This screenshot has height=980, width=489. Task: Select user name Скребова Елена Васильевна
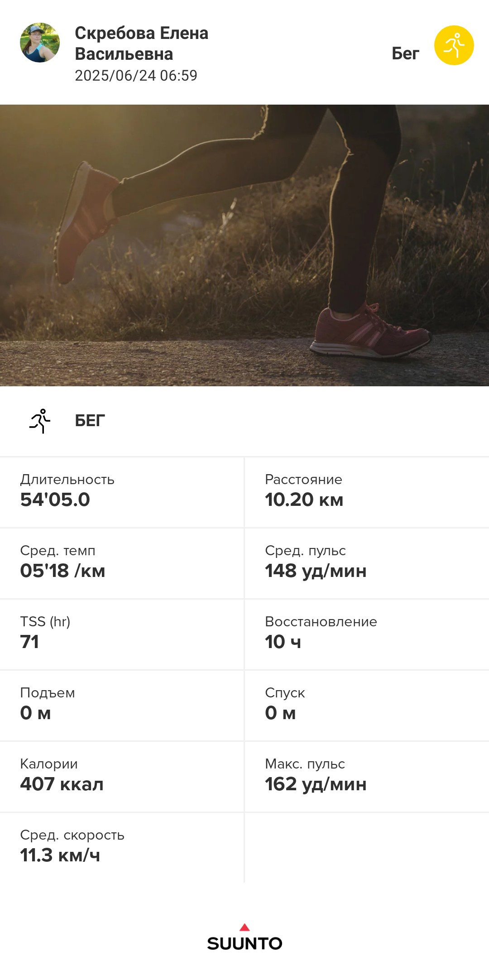click(x=141, y=43)
